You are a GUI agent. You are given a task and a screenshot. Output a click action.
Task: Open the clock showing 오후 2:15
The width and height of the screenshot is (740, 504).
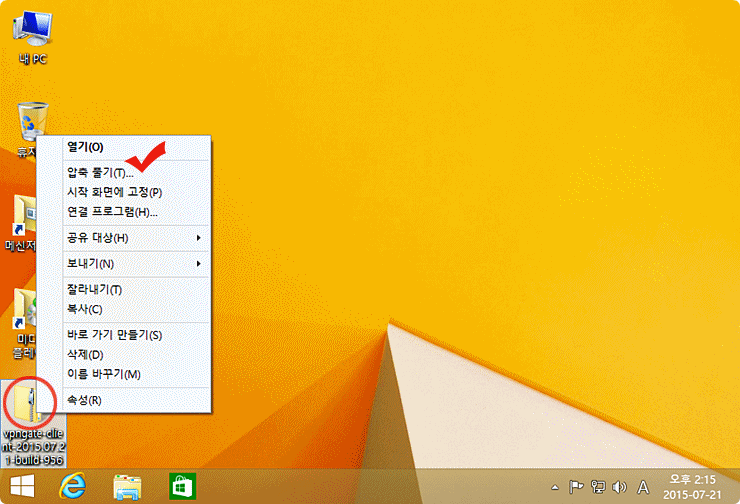click(692, 487)
